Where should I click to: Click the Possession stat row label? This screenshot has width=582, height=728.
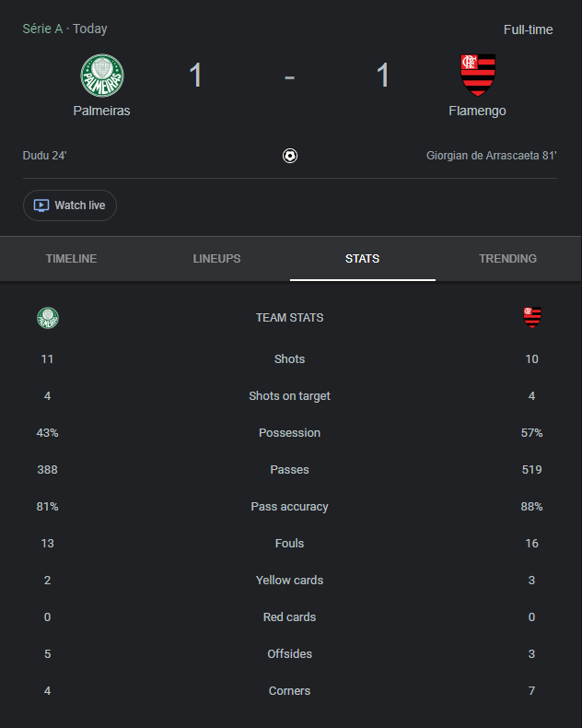(x=289, y=433)
